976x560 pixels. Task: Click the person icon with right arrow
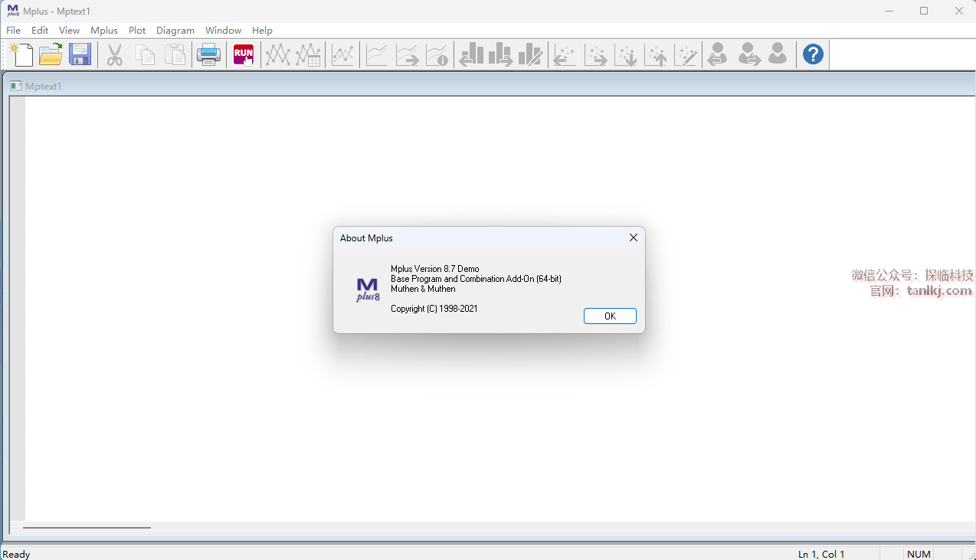point(748,54)
